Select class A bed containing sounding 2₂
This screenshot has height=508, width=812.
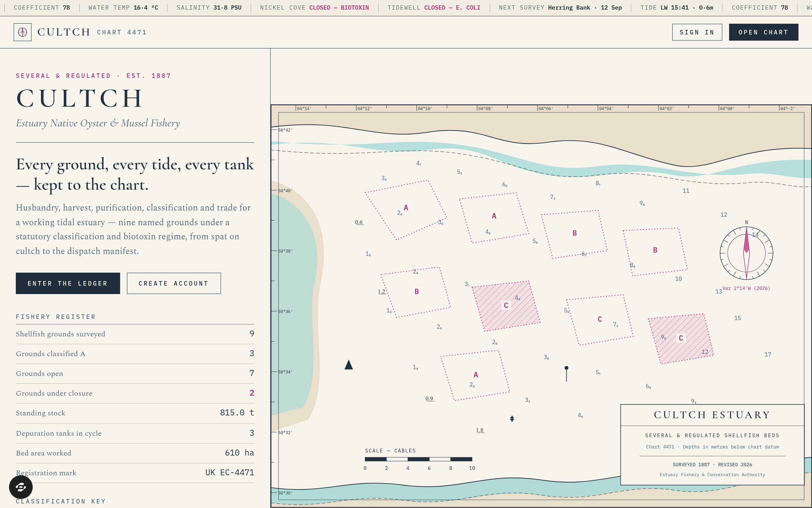coord(475,375)
